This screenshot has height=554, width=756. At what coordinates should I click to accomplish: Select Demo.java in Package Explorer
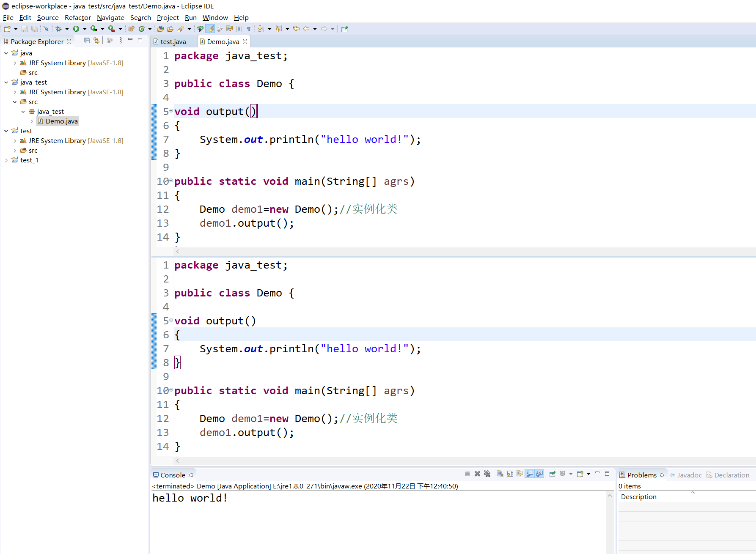point(58,121)
